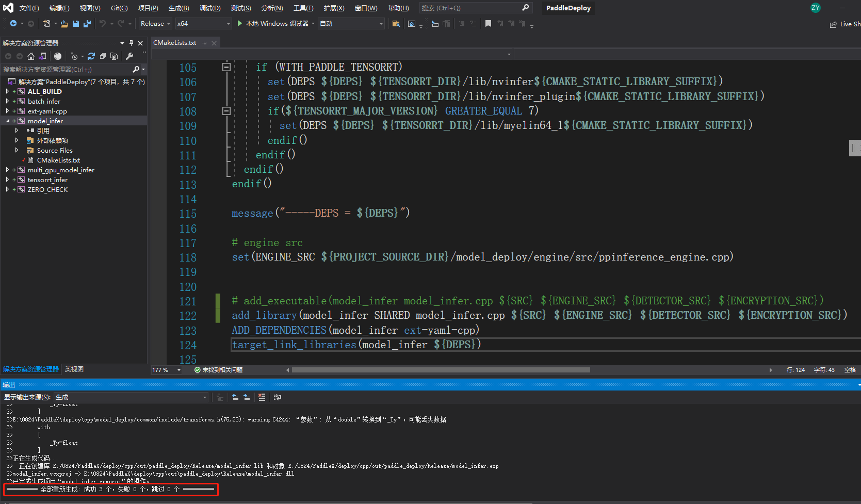Open properties wrench in Solution Explorer

click(129, 56)
